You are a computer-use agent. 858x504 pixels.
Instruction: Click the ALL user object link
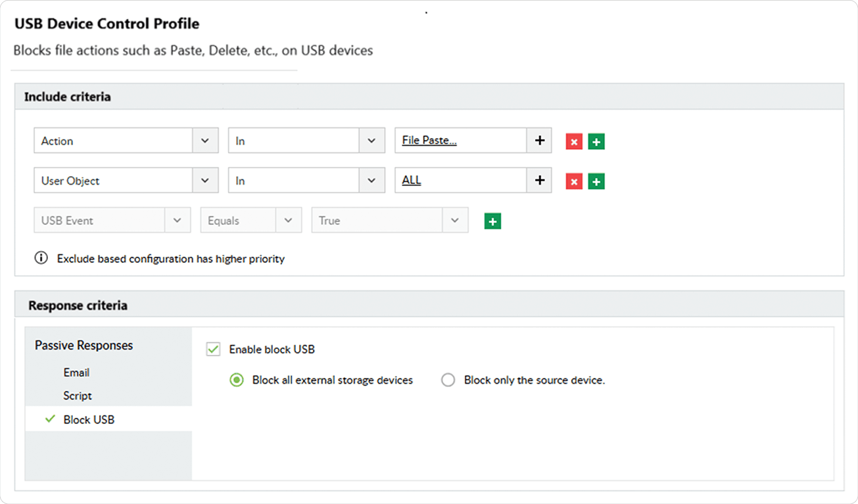[412, 181]
